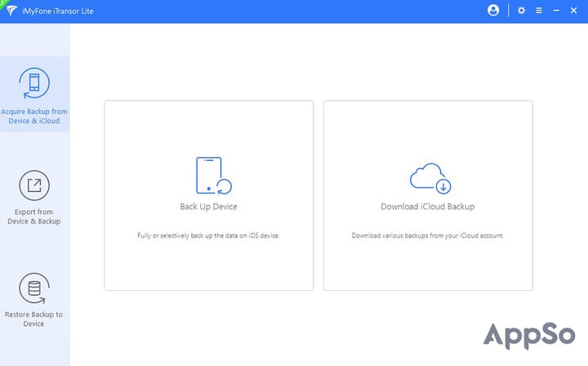Viewport: 588px width, 366px height.
Task: Click the "iMyFone iTransor Lite" window title
Action: coord(58,11)
